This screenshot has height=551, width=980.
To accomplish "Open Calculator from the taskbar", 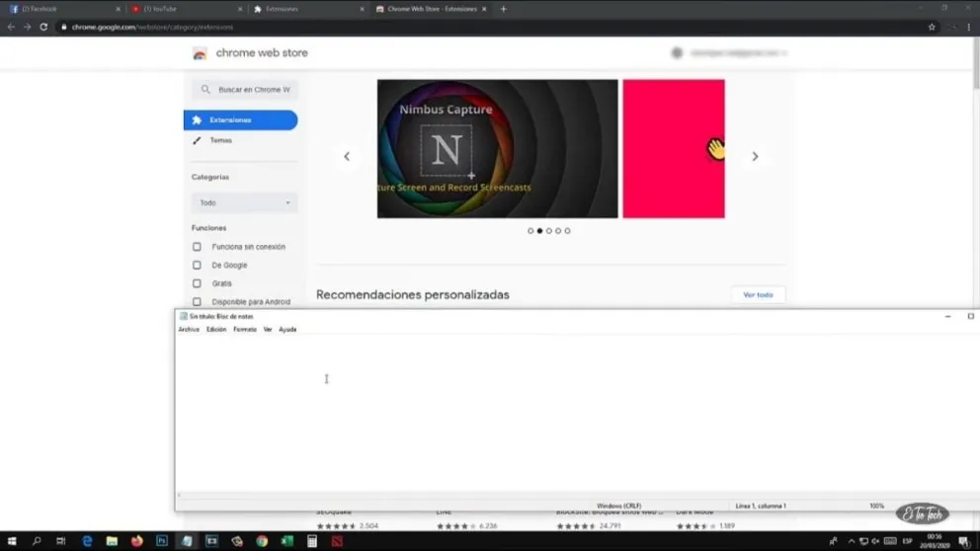I will [312, 541].
